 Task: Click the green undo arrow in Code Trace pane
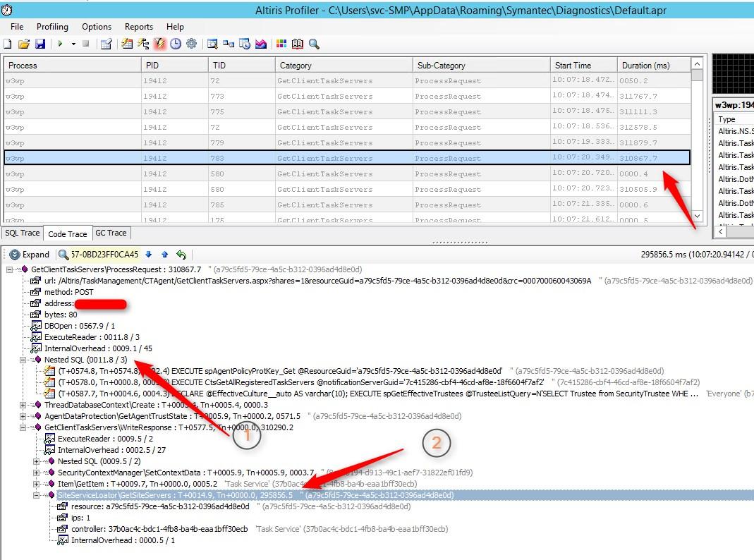point(182,255)
